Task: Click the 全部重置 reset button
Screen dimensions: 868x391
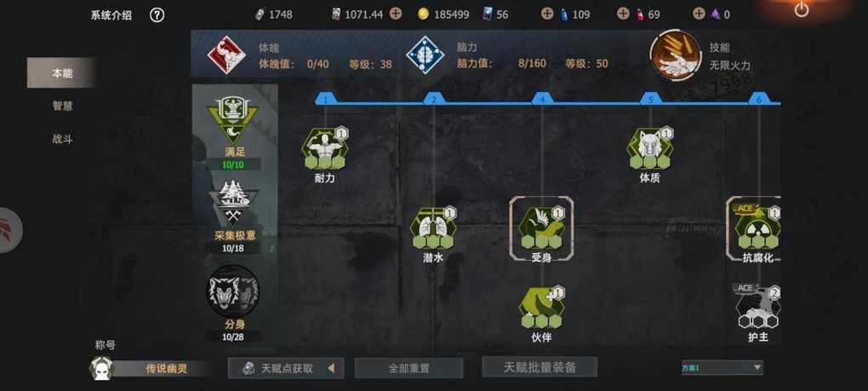Action: 408,368
